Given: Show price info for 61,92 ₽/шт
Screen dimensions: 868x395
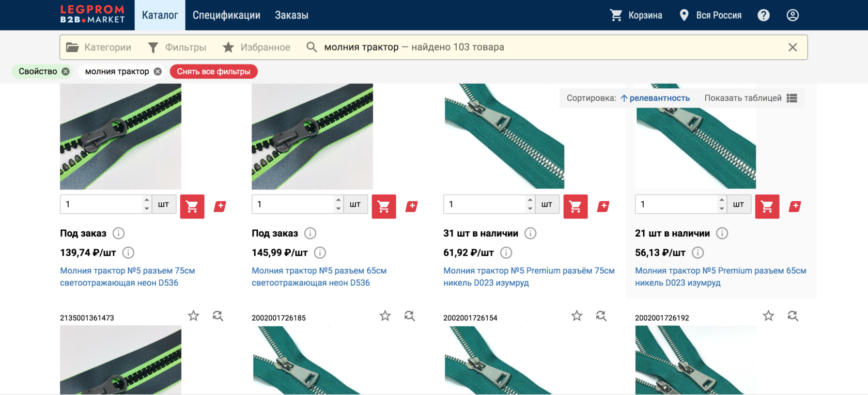Looking at the screenshot, I should pos(506,252).
